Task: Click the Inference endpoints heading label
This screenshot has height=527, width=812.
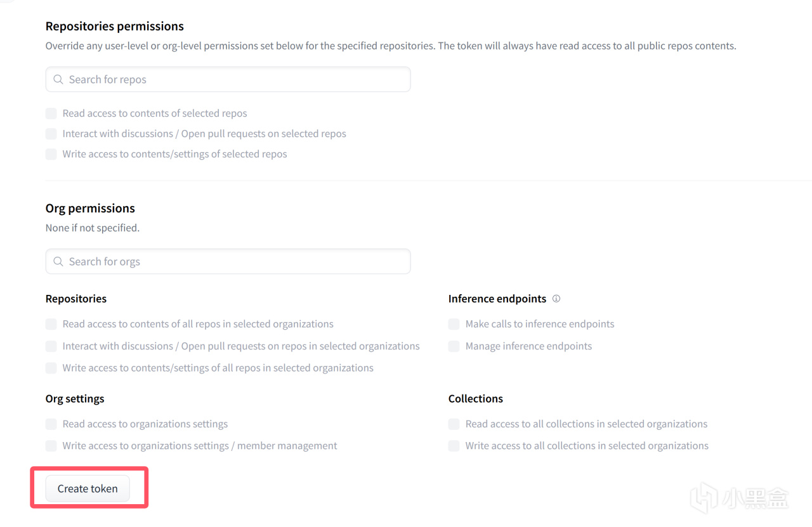Action: tap(497, 299)
